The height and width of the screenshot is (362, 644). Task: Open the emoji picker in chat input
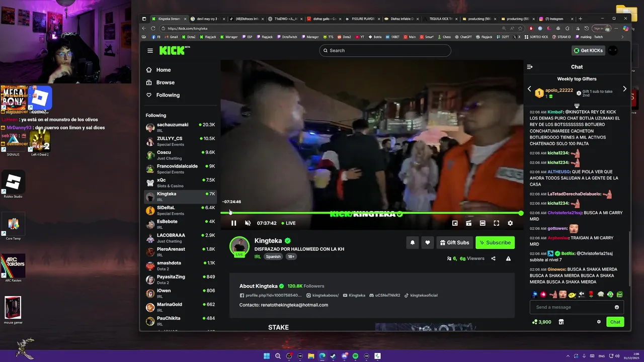click(x=617, y=307)
